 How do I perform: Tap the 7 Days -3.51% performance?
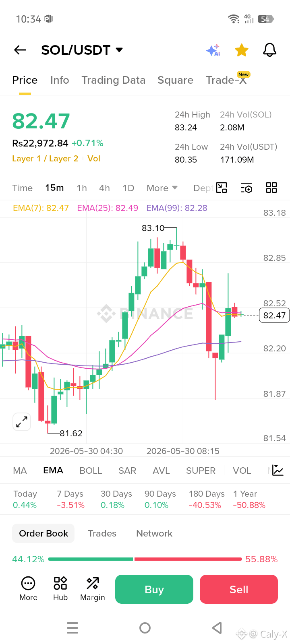(x=70, y=500)
